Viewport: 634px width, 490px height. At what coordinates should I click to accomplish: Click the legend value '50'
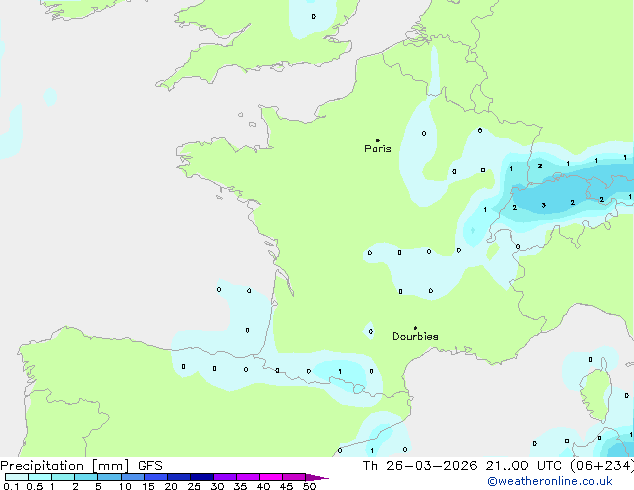pyautogui.click(x=310, y=486)
